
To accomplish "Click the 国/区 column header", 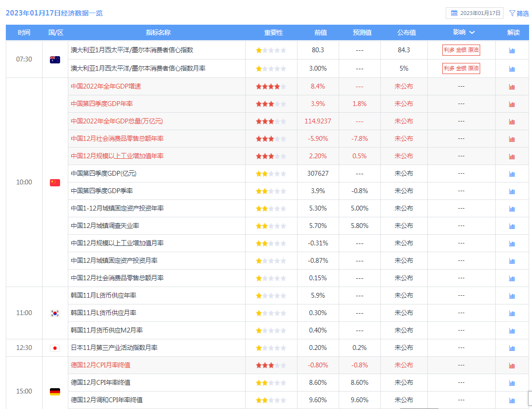I will (x=56, y=32).
